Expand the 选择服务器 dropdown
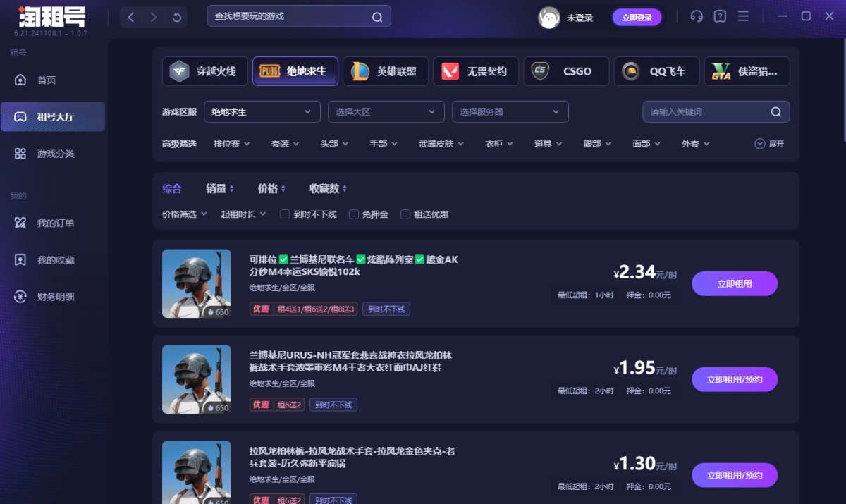 tap(510, 112)
